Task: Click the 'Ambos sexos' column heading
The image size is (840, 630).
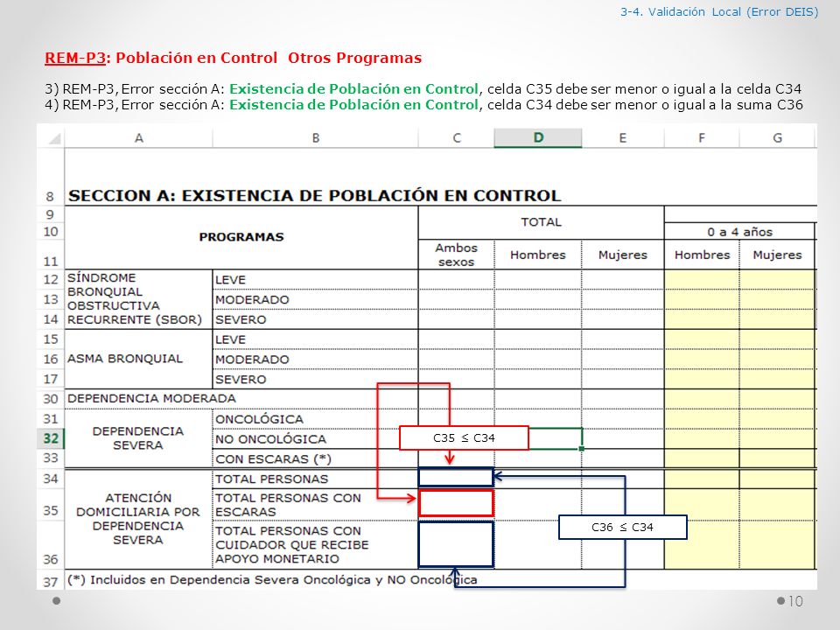Action: click(456, 255)
